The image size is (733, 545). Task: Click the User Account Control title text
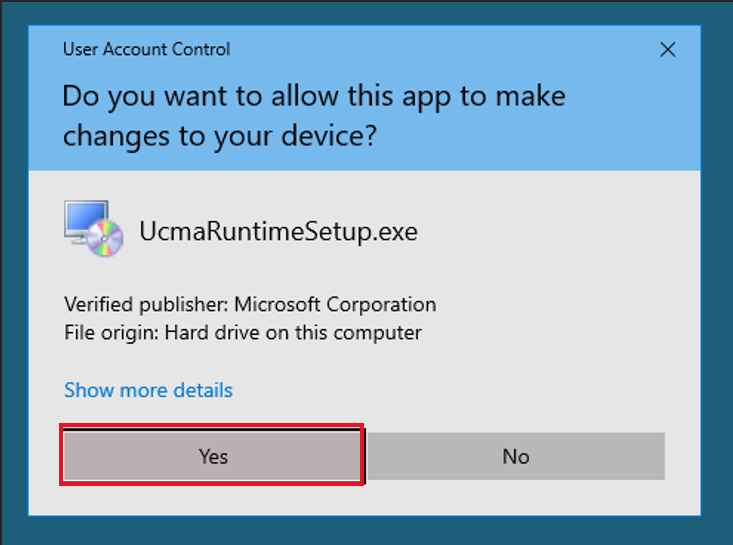146,49
